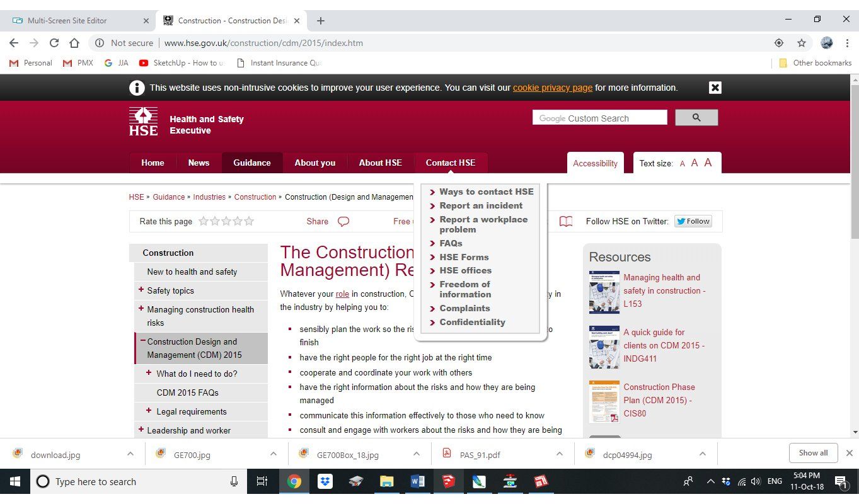The height and width of the screenshot is (504, 859).
Task: Reload the page with the refresh icon
Action: click(x=54, y=43)
